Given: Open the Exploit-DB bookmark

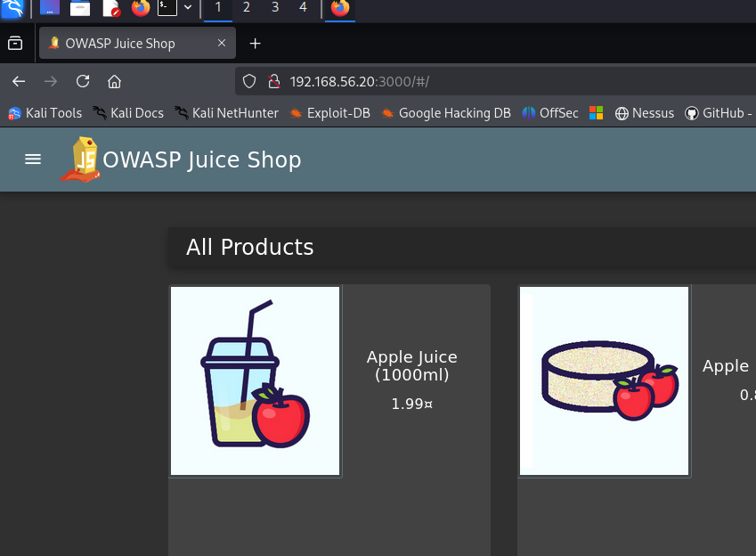Looking at the screenshot, I should [x=329, y=113].
